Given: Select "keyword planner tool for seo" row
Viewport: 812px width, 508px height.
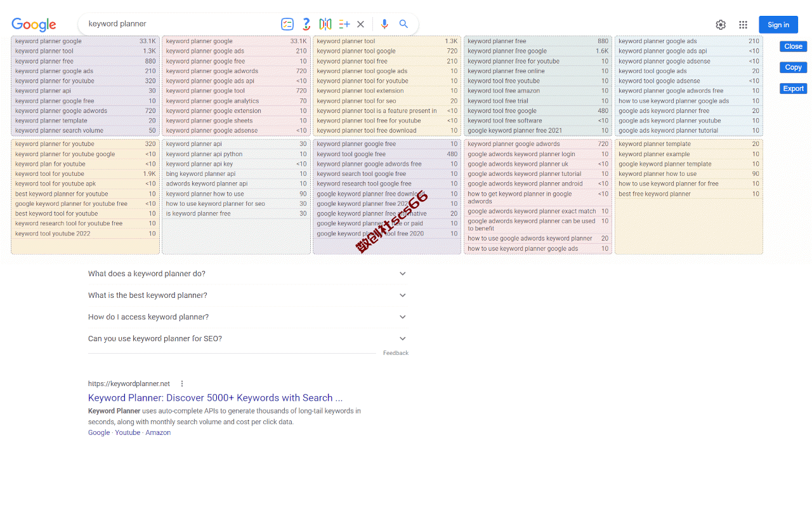Looking at the screenshot, I should pos(387,101).
